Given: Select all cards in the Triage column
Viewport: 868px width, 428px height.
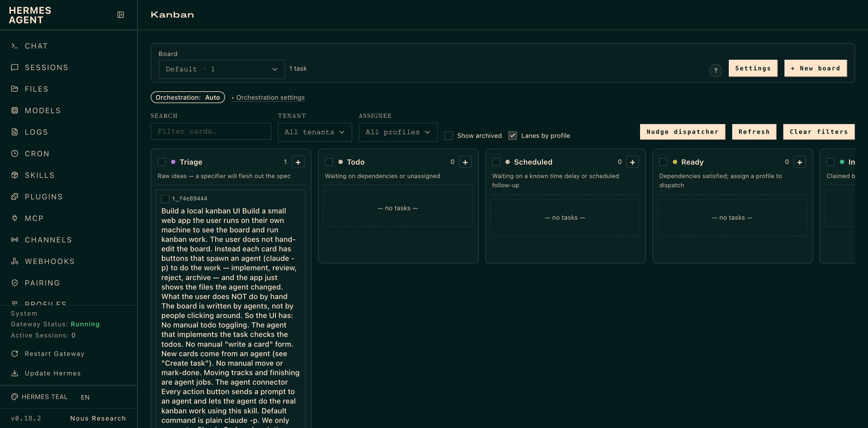Looking at the screenshot, I should [x=162, y=162].
